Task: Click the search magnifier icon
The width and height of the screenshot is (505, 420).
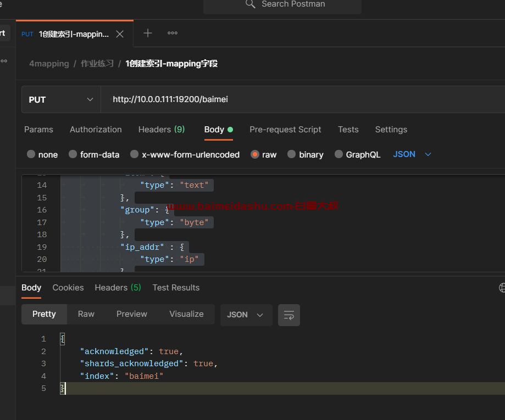Action: 250,4
